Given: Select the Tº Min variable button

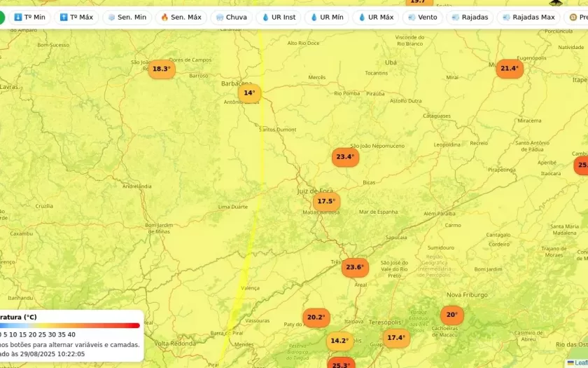Looking at the screenshot, I should pos(29,18).
